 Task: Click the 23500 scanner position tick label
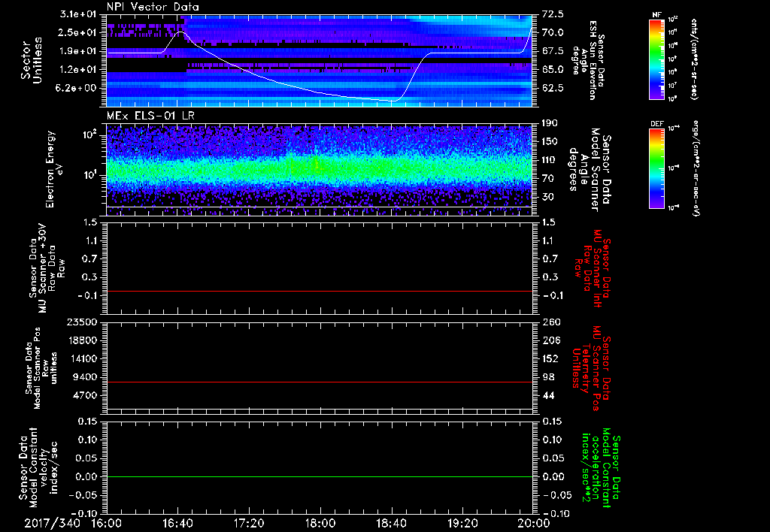[82, 322]
